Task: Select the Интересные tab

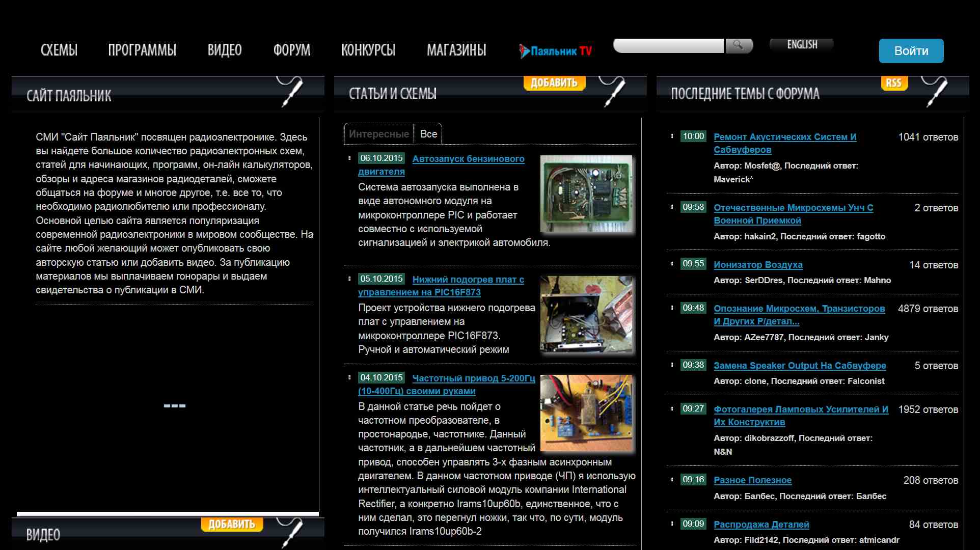Action: [x=379, y=133]
